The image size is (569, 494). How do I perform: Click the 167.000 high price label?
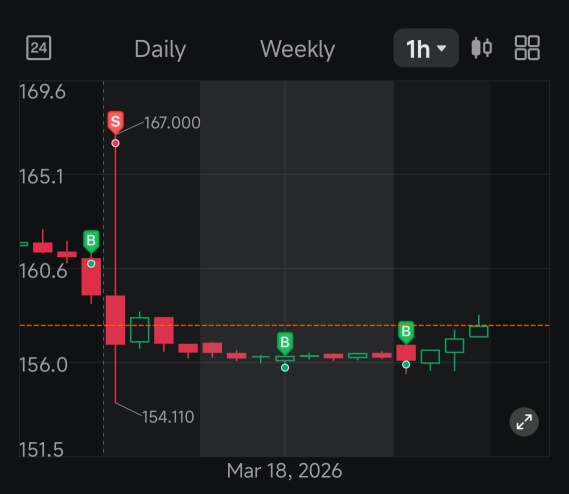[x=172, y=123]
